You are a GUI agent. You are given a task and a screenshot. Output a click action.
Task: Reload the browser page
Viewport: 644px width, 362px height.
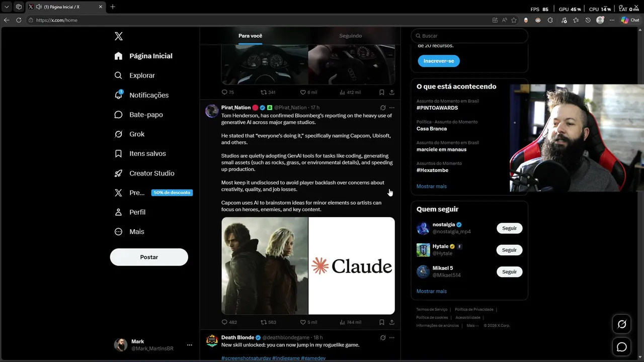[19, 20]
